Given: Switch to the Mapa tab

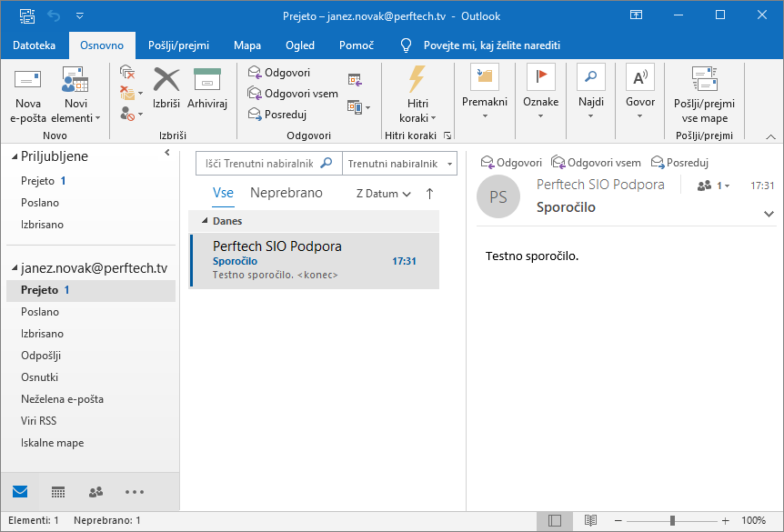Looking at the screenshot, I should pos(247,45).
